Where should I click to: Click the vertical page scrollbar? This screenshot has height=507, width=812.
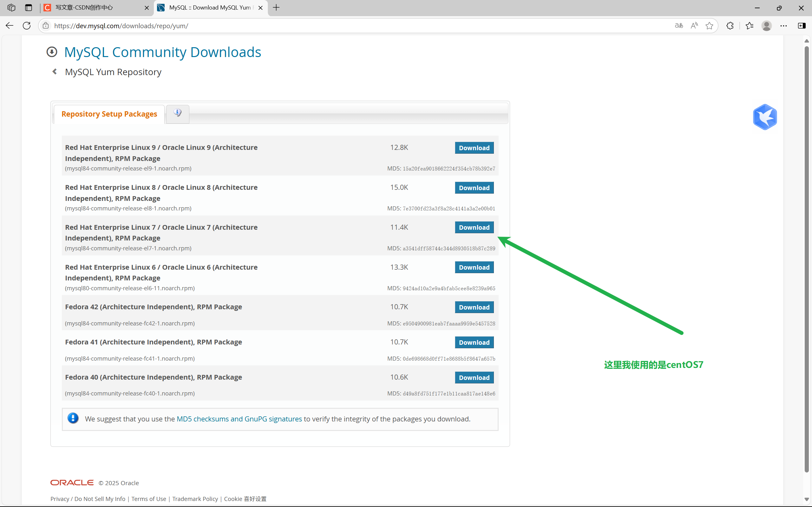[806, 258]
